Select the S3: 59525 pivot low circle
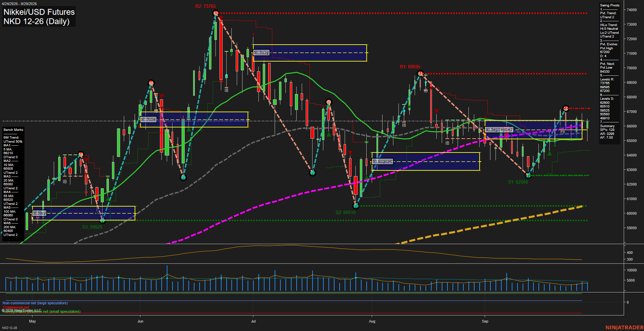This screenshot has height=331, width=644. click(x=103, y=220)
